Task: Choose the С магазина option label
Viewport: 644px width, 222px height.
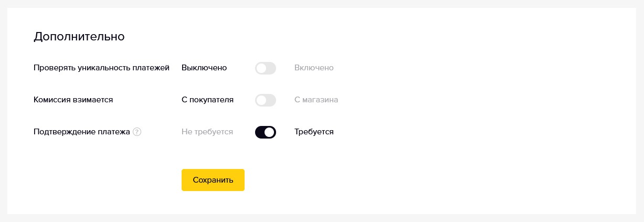Action: (316, 100)
